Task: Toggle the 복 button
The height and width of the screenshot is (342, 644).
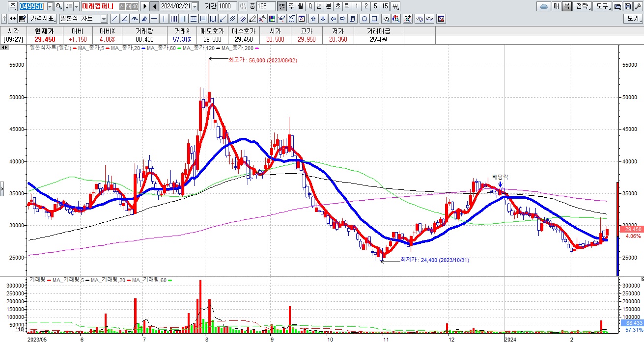Action: tap(566, 6)
